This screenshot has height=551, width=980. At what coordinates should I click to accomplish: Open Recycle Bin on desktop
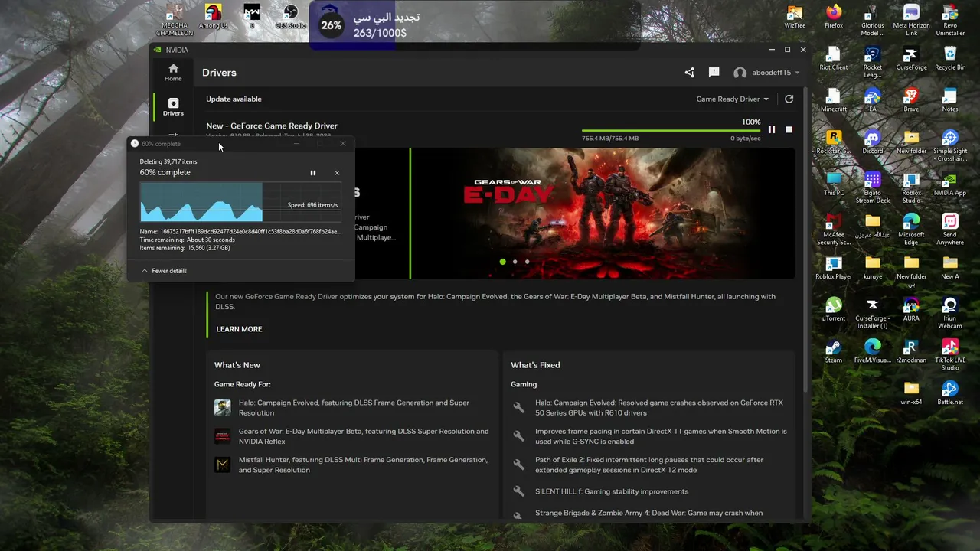click(950, 59)
